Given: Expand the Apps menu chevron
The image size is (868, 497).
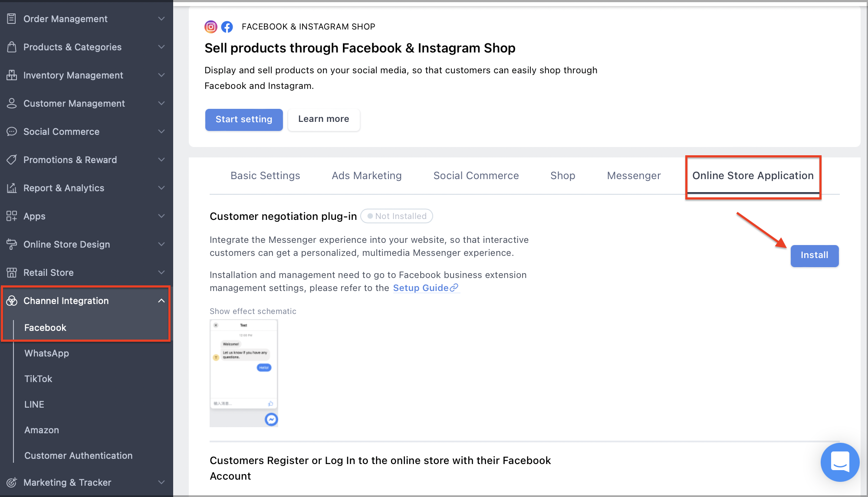Looking at the screenshot, I should pyautogui.click(x=161, y=216).
